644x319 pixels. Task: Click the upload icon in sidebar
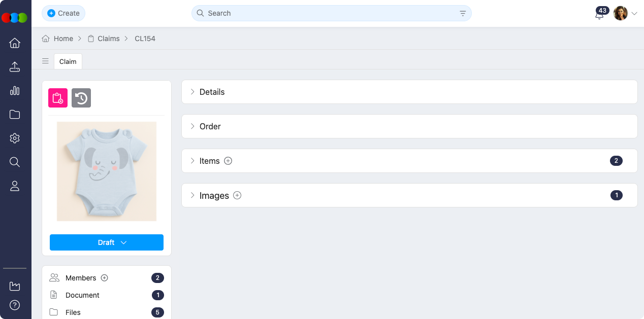coord(15,67)
